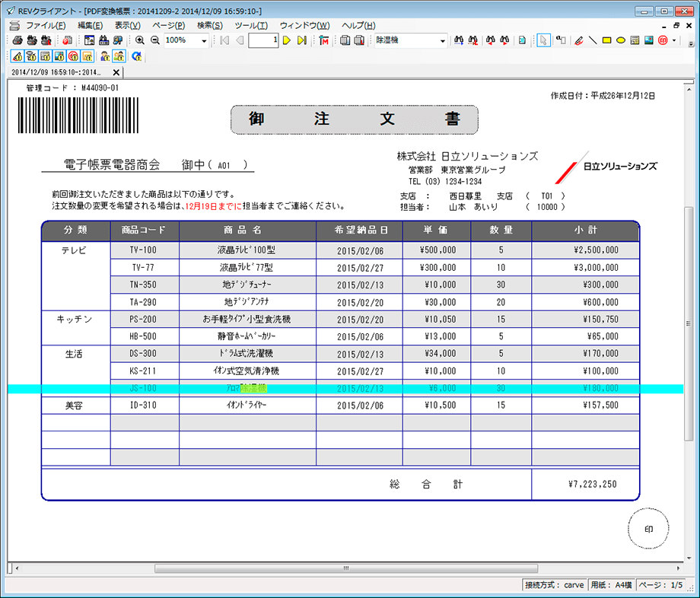Choose the highlighter marker tool

pos(579,40)
